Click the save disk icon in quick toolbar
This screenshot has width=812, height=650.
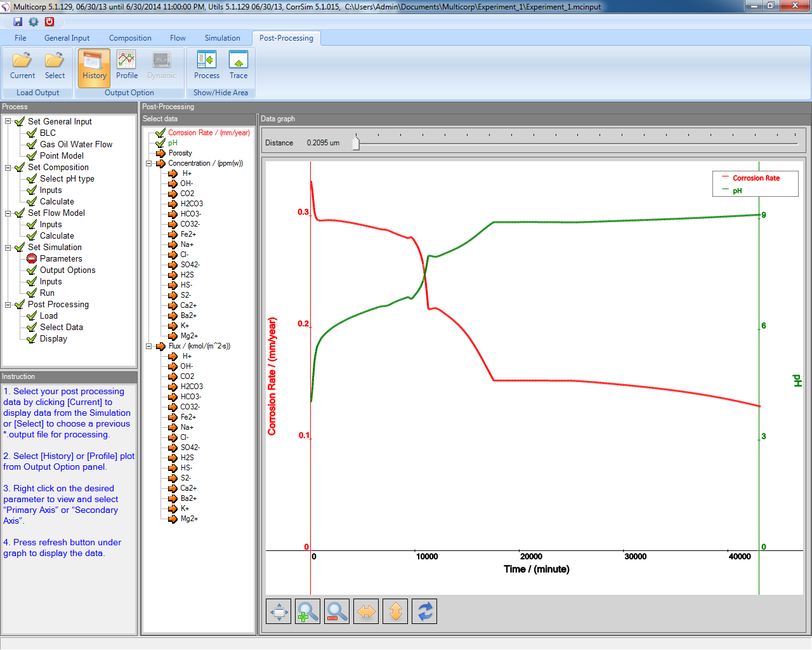pos(18,22)
